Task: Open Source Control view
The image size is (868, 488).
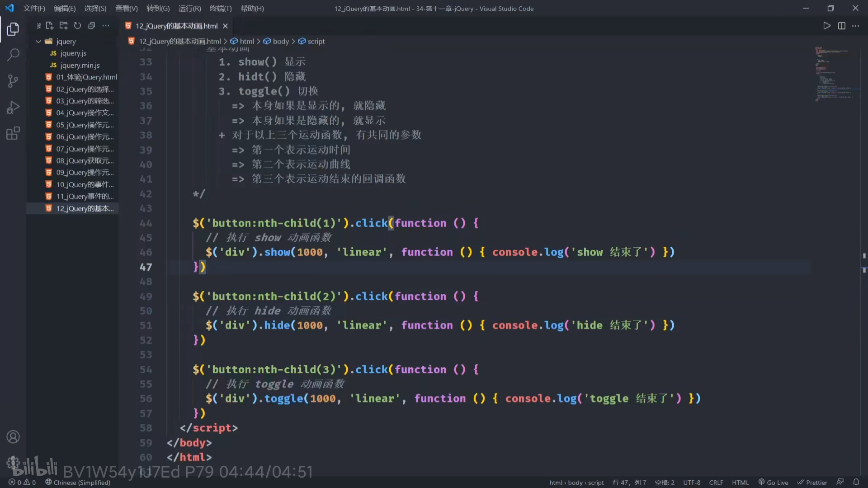Action: click(x=13, y=81)
